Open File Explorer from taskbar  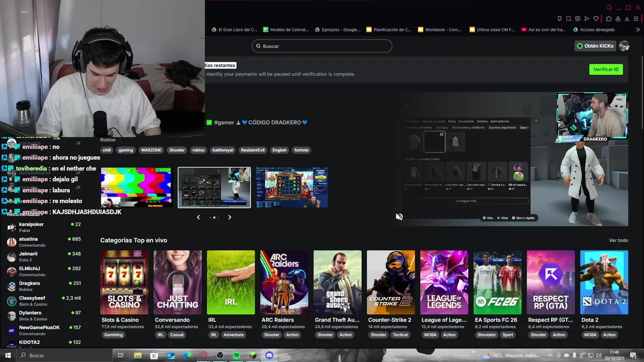[137, 355]
